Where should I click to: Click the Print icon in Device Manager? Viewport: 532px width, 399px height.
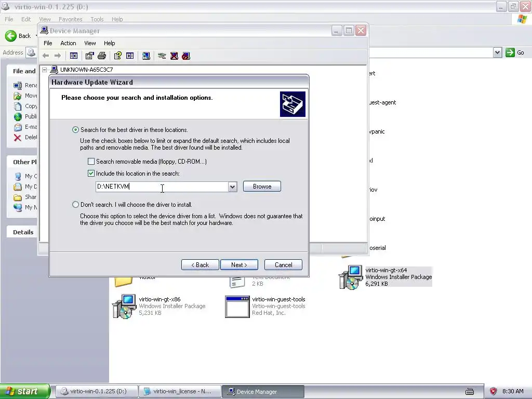coord(102,56)
